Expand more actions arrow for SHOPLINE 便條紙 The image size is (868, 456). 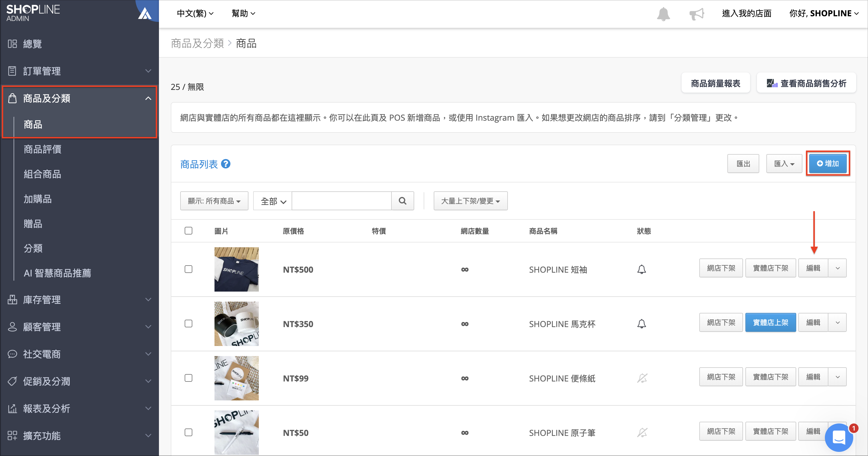837,377
